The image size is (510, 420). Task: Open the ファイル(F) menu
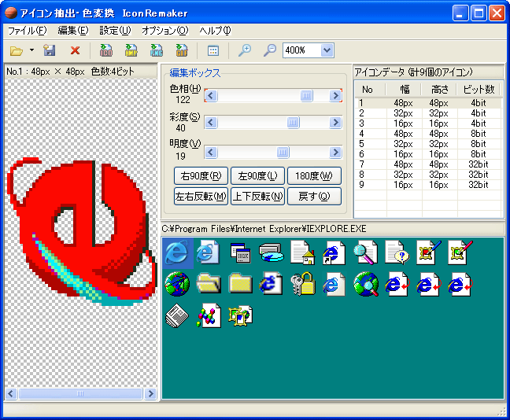[28, 31]
